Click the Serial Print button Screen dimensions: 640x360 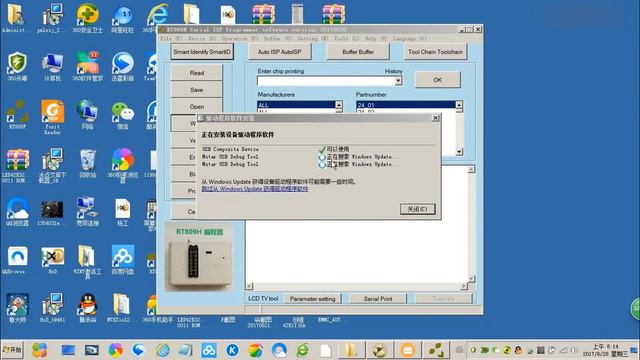378,299
